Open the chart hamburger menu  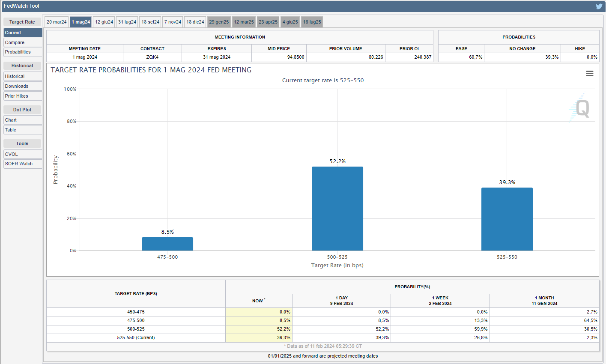589,74
